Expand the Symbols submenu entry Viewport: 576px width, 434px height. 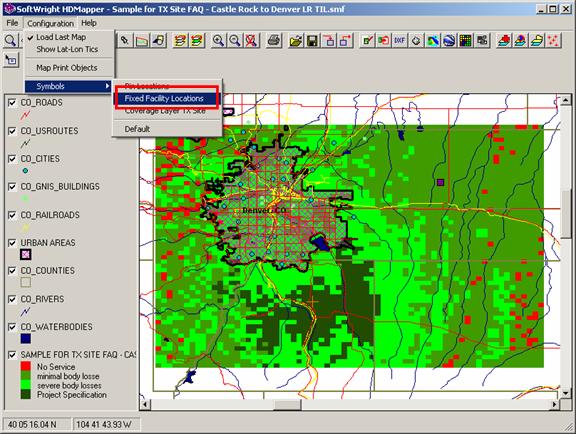click(68, 86)
